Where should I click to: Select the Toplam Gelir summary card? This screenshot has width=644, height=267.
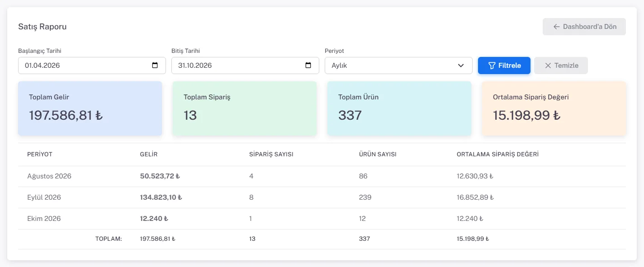(90, 108)
